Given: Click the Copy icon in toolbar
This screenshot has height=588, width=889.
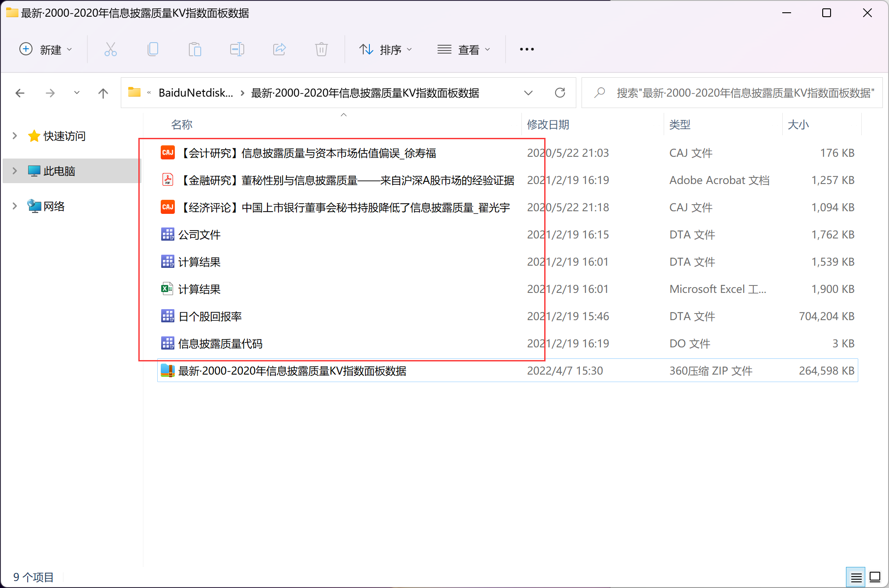Looking at the screenshot, I should (152, 49).
